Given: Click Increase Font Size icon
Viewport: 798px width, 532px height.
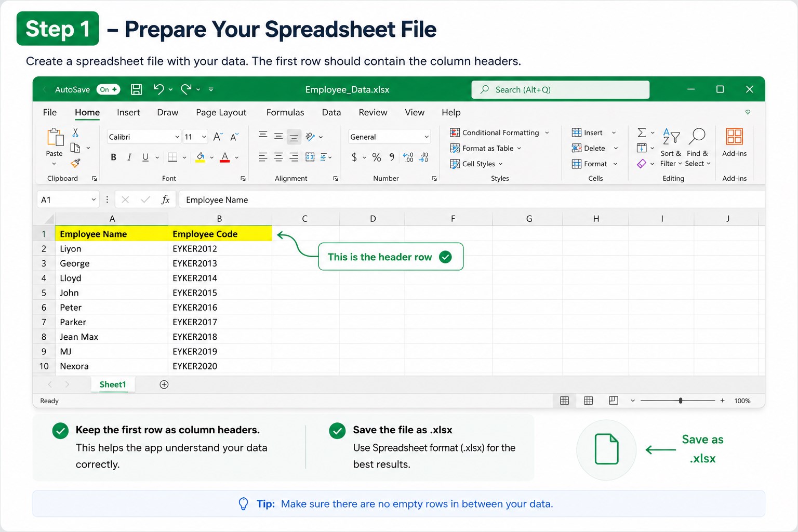Looking at the screenshot, I should (218, 137).
